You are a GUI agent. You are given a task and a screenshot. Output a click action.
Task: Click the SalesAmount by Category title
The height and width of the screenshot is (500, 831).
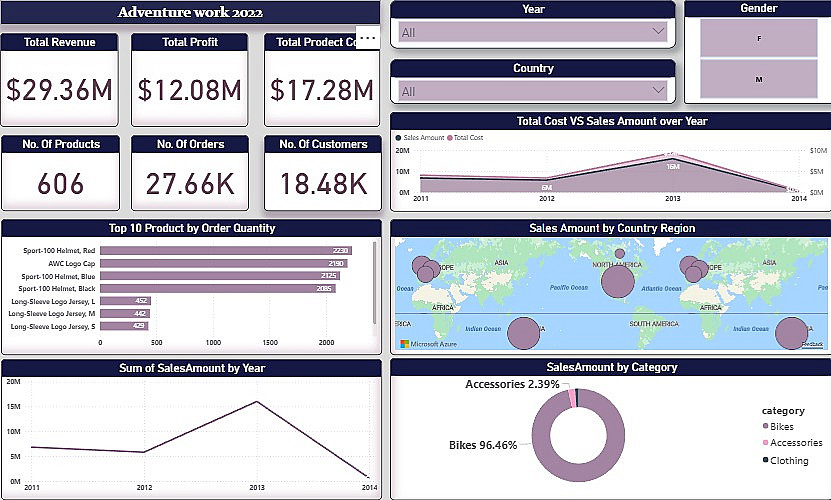coord(612,367)
